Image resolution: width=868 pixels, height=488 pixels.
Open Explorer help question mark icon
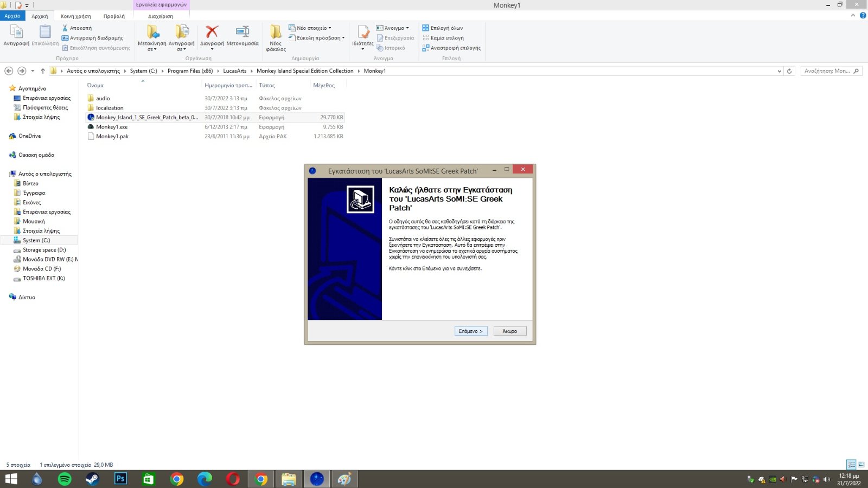tap(863, 16)
